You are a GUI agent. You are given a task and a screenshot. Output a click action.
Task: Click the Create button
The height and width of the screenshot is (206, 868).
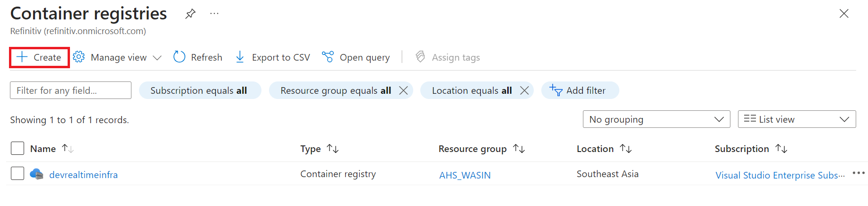39,57
